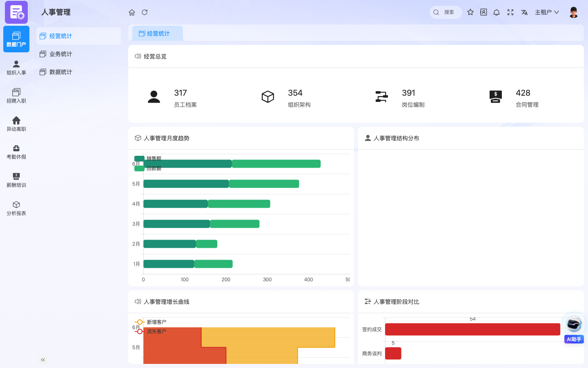
Task: Go to 异动离职 module
Action: point(16,124)
